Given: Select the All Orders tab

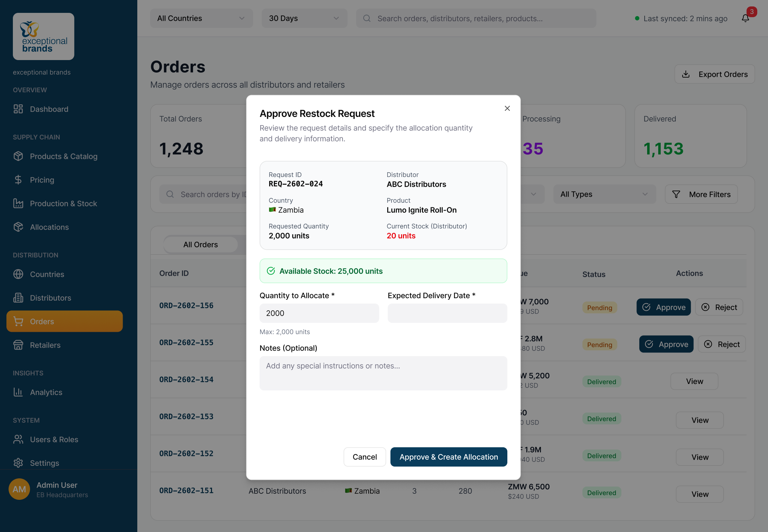Looking at the screenshot, I should pos(201,245).
